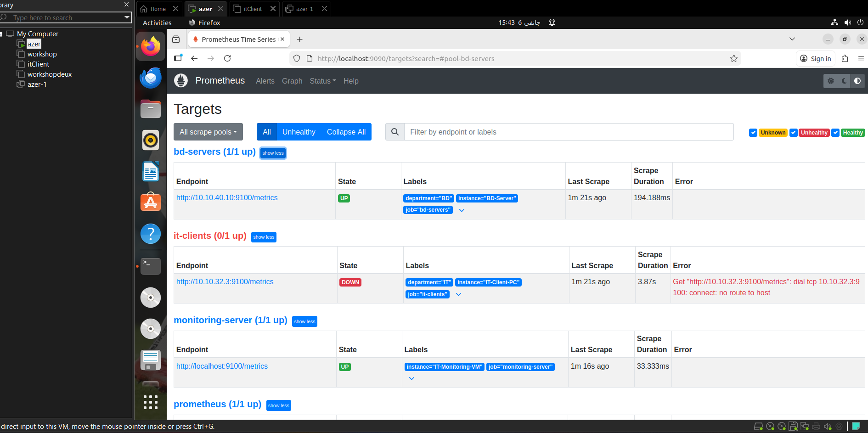
Task: Open the Firefox hamburger menu
Action: point(861,58)
